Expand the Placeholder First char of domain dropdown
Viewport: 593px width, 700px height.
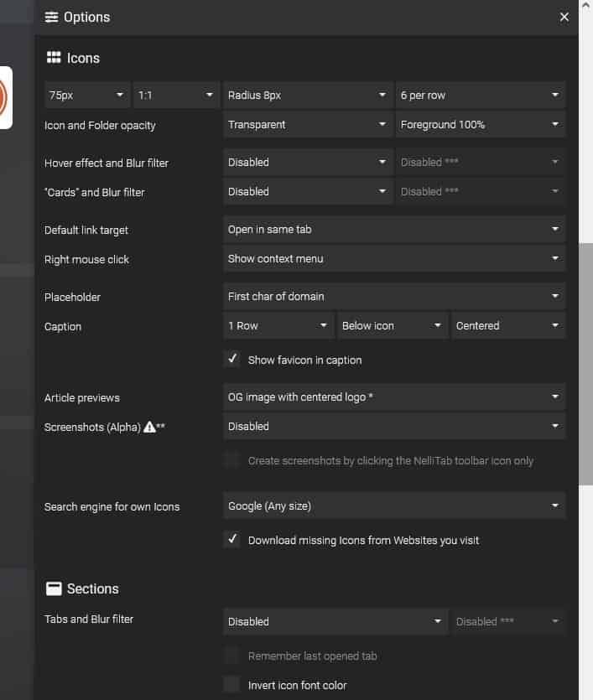point(394,297)
